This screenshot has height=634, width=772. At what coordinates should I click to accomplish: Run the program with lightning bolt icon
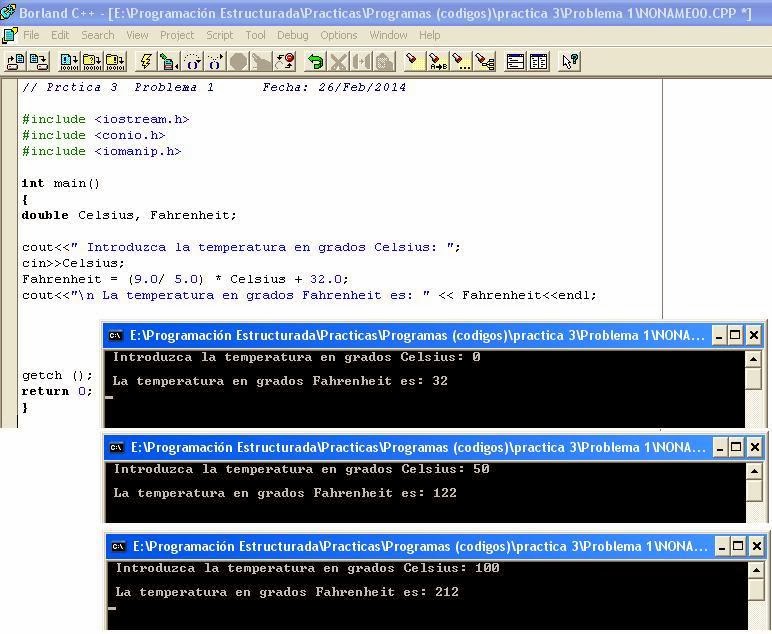point(146,62)
